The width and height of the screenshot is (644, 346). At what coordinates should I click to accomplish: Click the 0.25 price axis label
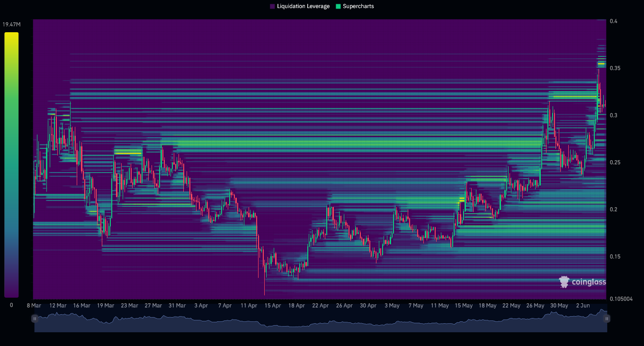coord(615,162)
